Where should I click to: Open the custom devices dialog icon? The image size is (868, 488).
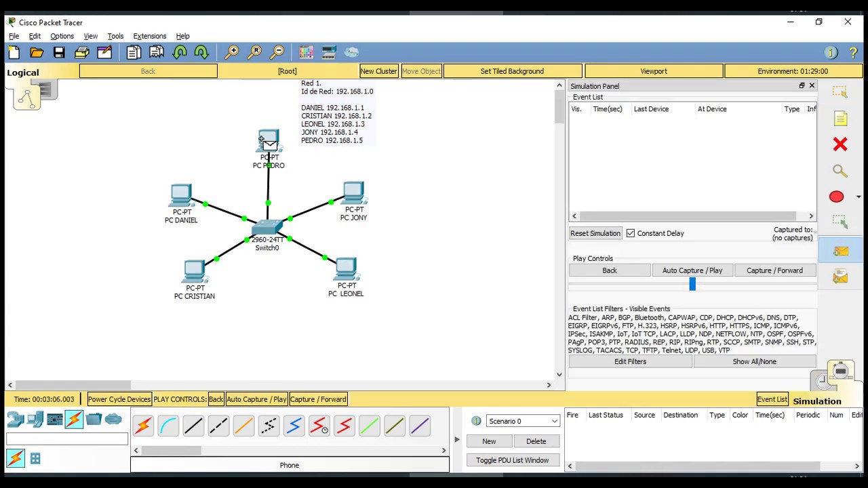click(x=329, y=52)
